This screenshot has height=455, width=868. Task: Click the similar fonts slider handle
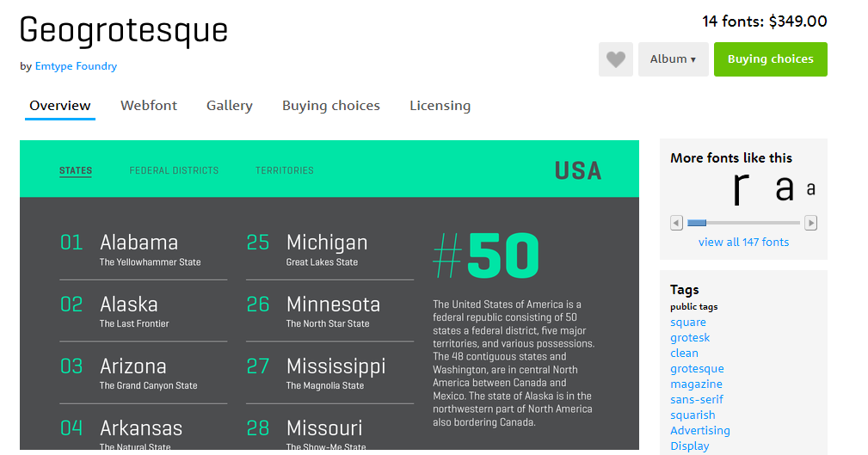[x=697, y=223]
